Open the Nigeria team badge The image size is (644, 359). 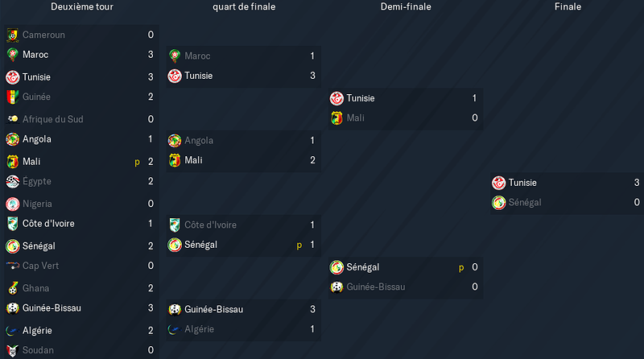pos(13,204)
